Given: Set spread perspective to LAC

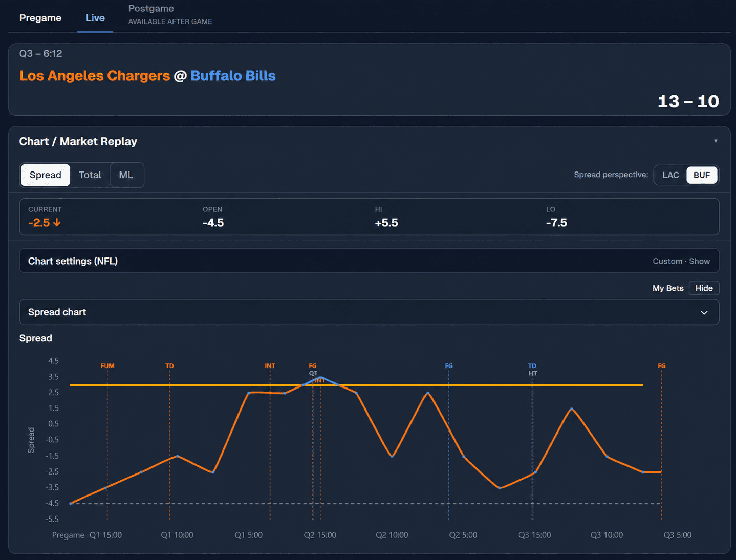Looking at the screenshot, I should point(670,175).
